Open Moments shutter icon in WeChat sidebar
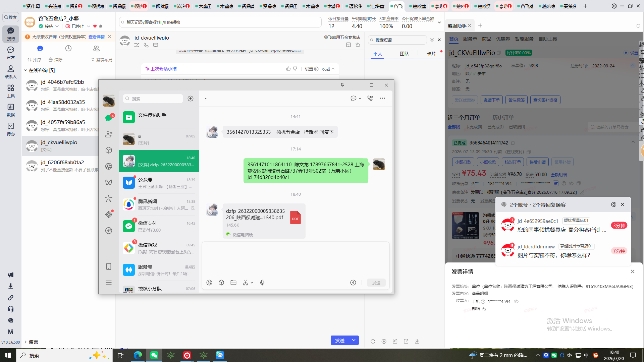Image resolution: width=644 pixels, height=362 pixels. pos(109,166)
